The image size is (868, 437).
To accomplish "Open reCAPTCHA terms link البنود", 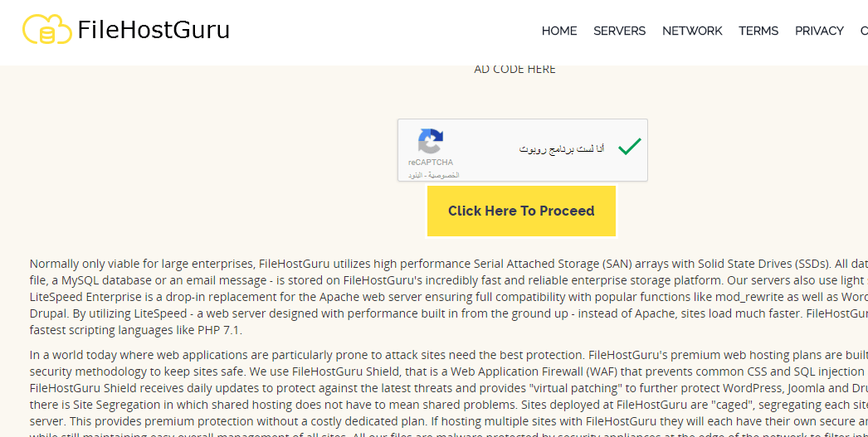I will pos(417,175).
